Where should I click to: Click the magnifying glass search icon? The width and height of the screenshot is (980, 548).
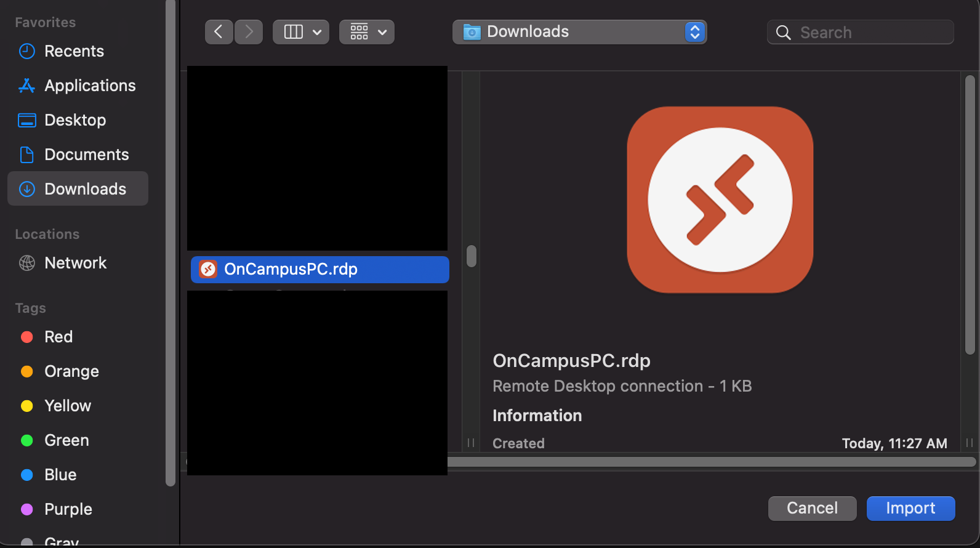point(783,33)
